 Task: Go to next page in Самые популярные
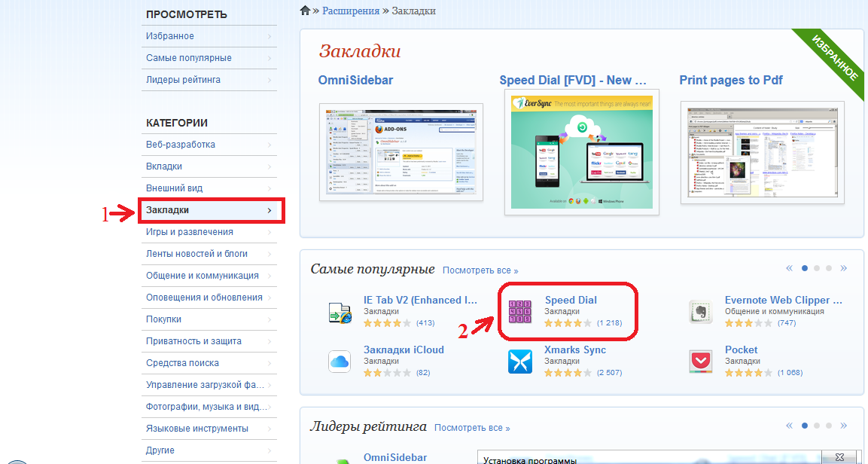843,268
